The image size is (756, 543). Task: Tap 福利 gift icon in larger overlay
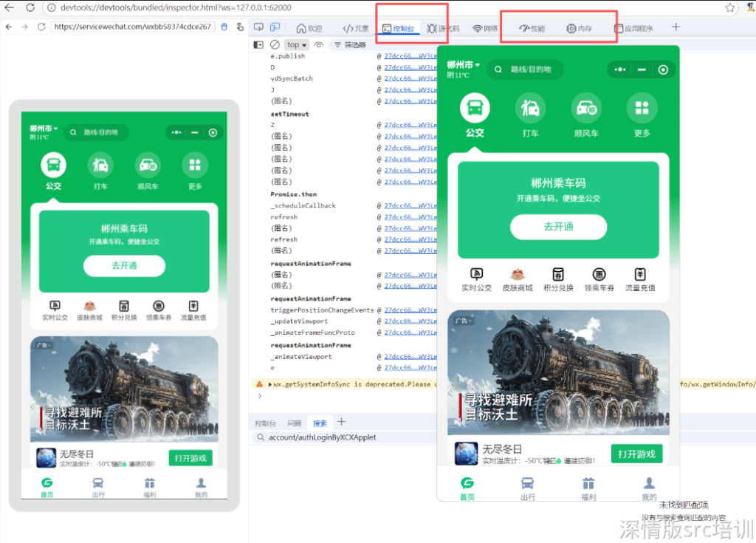[588, 484]
